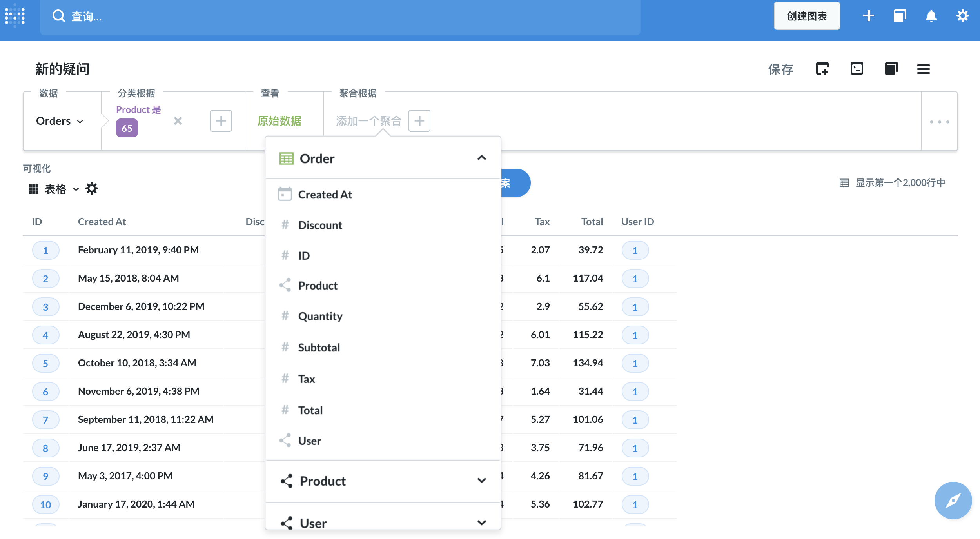This screenshot has height=539, width=980.
Task: Add a new filter with plus button
Action: tap(221, 121)
